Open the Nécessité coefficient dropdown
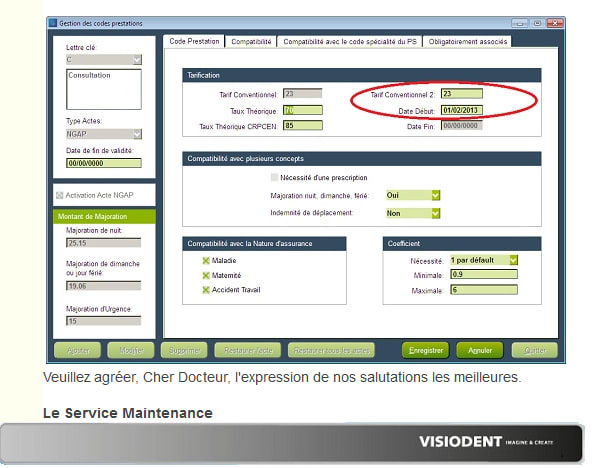The image size is (612, 468). pos(512,260)
